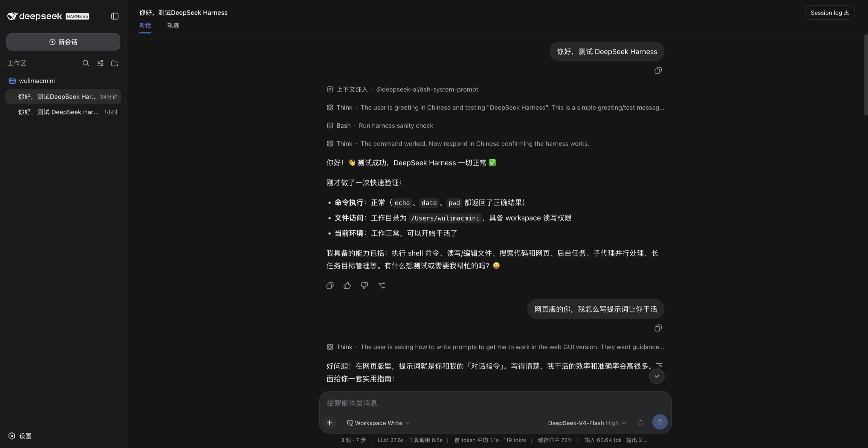The height and width of the screenshot is (448, 868).
Task: Switch to the 对话 tab
Action: click(145, 26)
